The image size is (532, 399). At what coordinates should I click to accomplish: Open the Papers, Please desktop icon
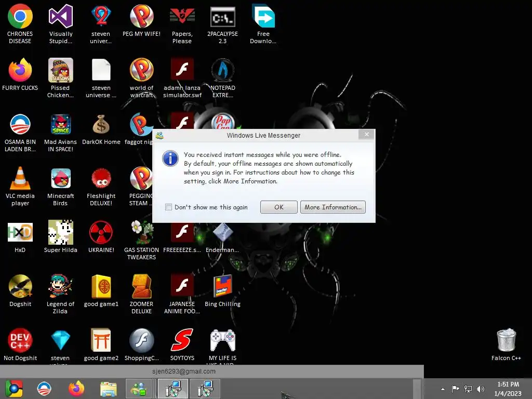(182, 24)
